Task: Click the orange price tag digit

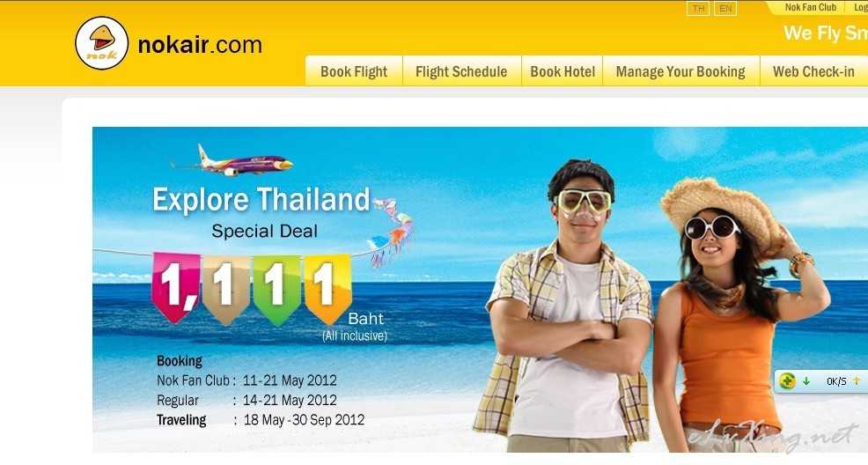Action: coord(327,290)
